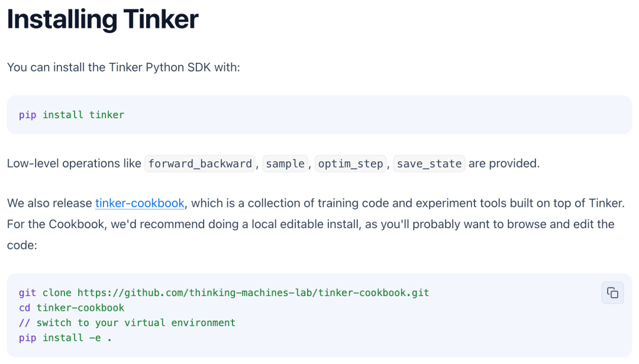The height and width of the screenshot is (364, 639).
Task: Click the save_state inline code tag
Action: 429,164
